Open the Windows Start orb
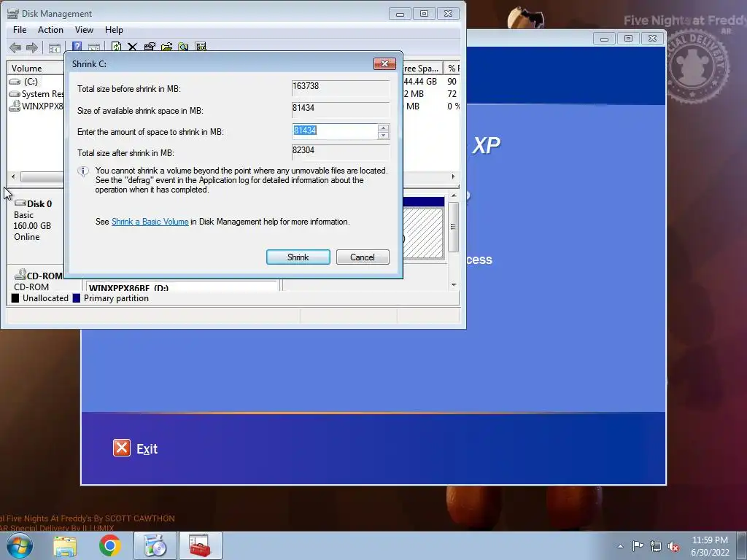 [x=20, y=545]
